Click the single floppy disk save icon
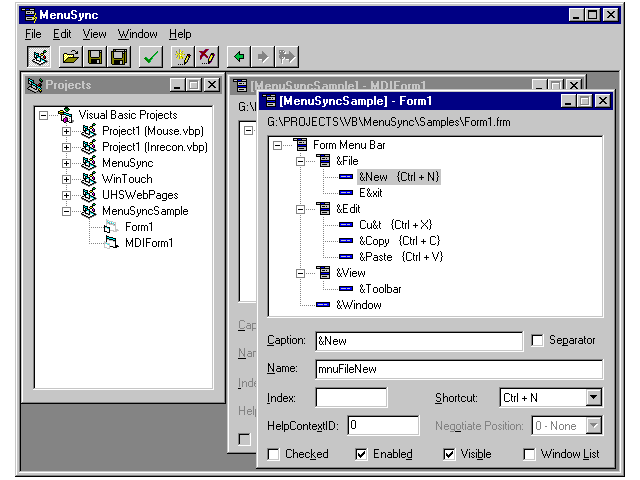Screen dimensions: 640x480 coord(94,57)
